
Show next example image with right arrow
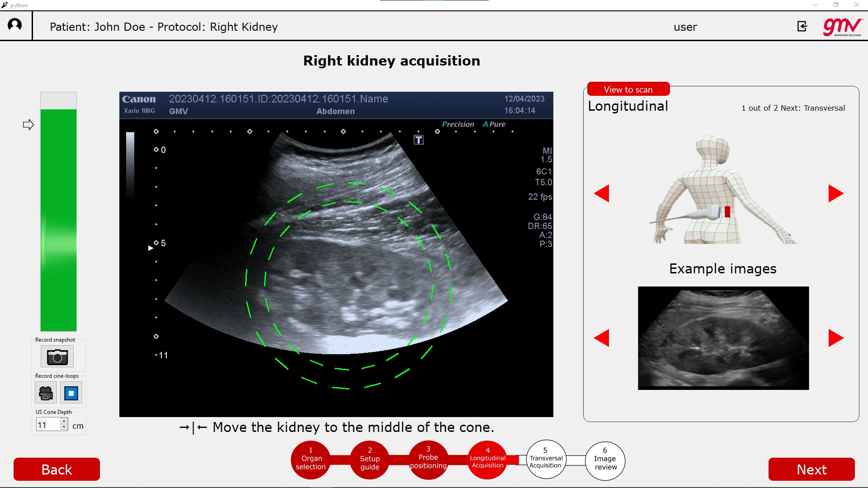point(836,338)
